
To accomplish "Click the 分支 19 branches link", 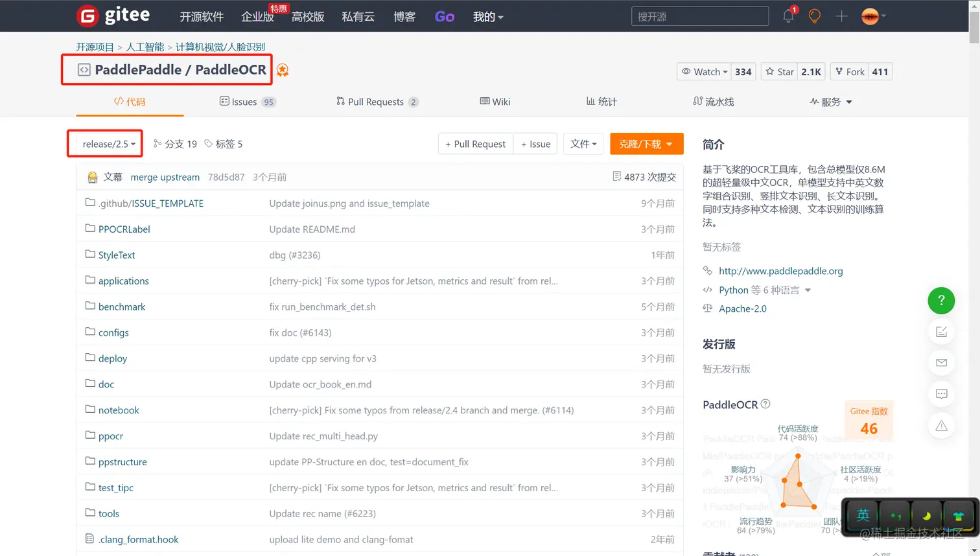I will click(x=175, y=144).
